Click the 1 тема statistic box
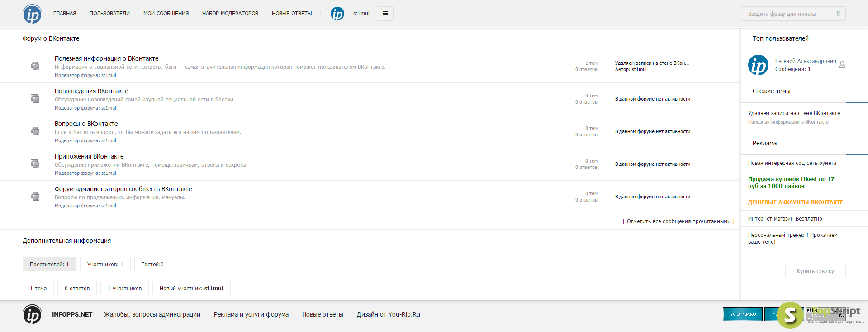The height and width of the screenshot is (332, 868). click(38, 288)
